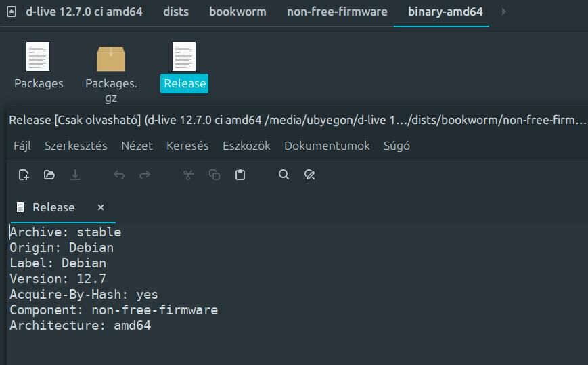
Task: Click the redo arrow icon
Action: [x=145, y=175]
